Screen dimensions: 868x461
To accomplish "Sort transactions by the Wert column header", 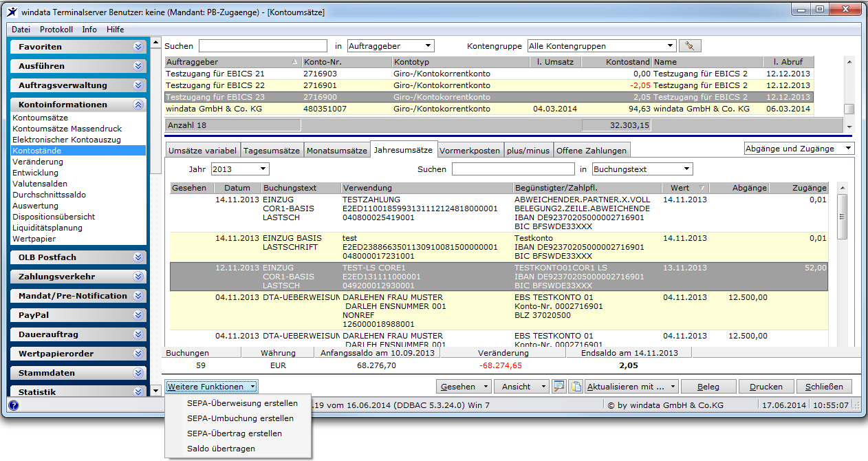I will pos(685,188).
